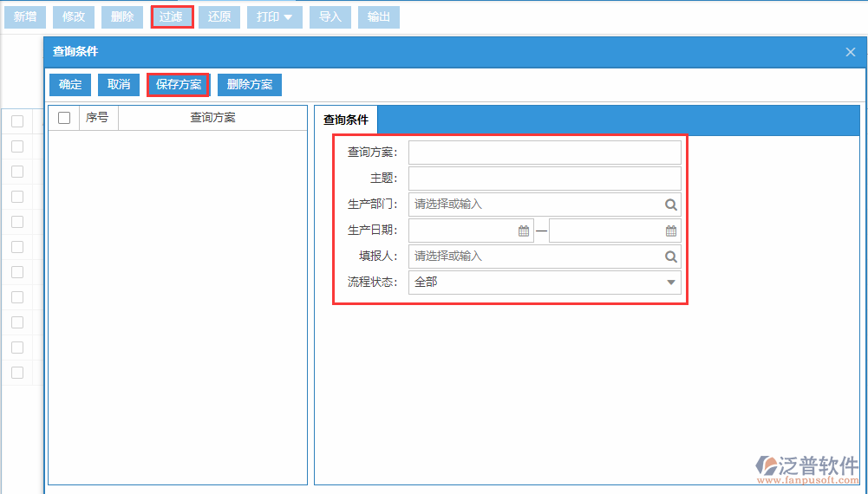Click the 过滤 filter button
The height and width of the screenshot is (494, 868).
click(172, 17)
